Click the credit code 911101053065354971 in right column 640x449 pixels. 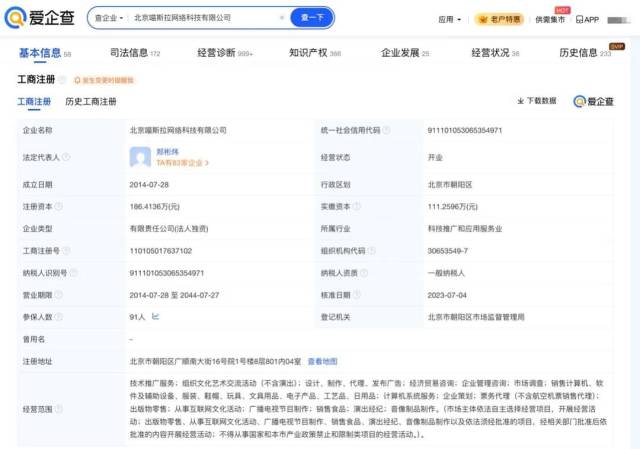click(464, 130)
